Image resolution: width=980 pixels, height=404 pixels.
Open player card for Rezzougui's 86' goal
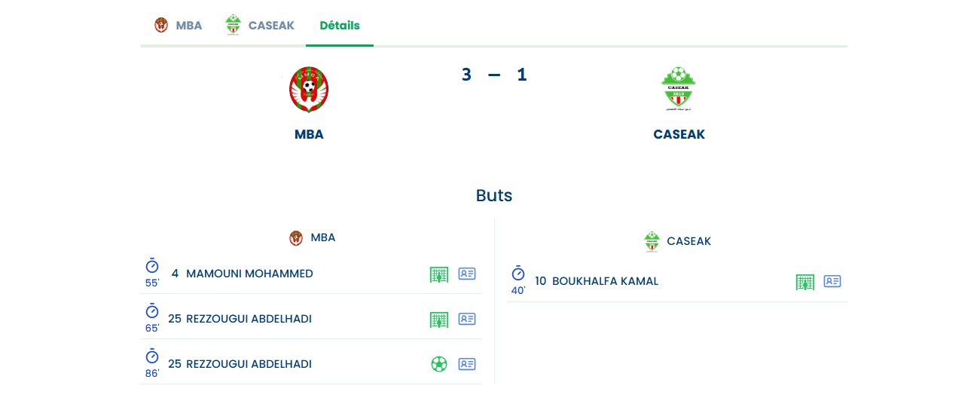pos(467,365)
